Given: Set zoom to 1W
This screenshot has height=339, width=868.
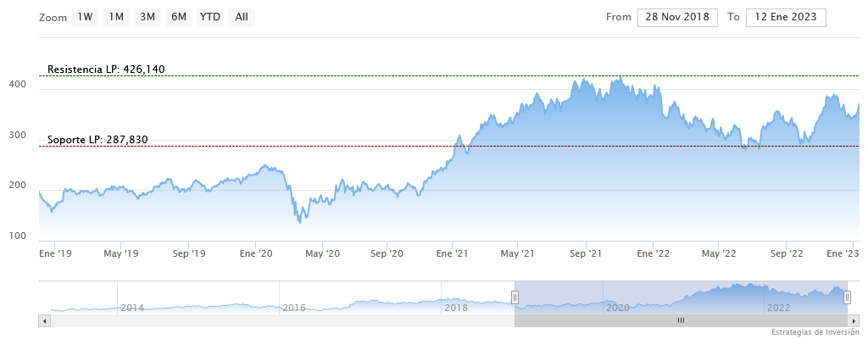Looking at the screenshot, I should 84,17.
